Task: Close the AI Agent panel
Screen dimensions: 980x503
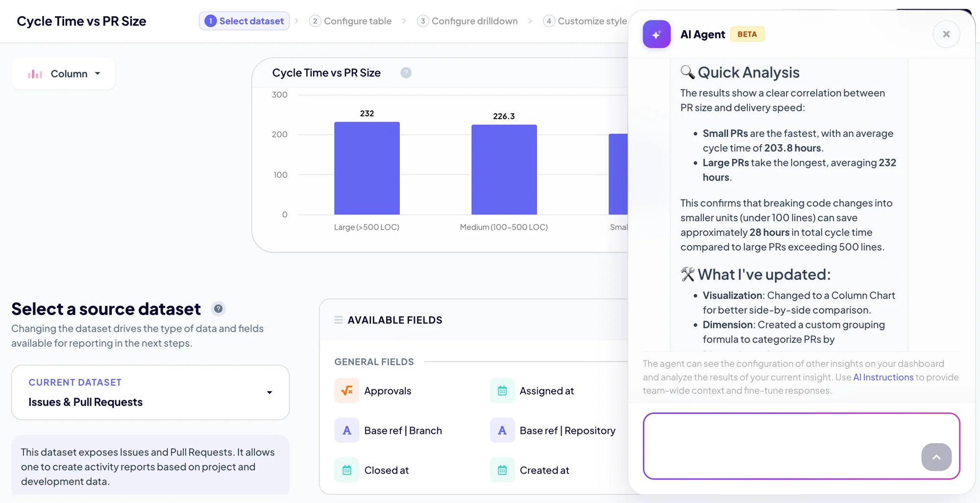Action: (946, 34)
